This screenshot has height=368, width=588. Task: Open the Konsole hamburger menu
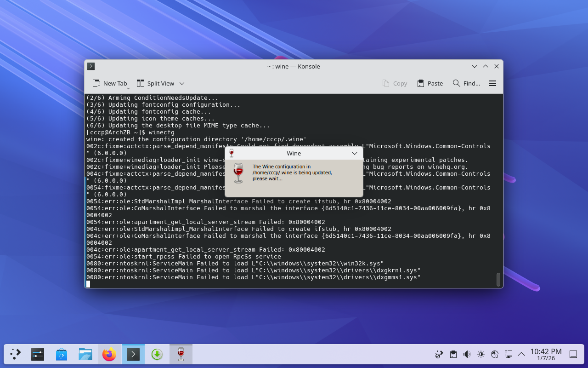click(492, 83)
